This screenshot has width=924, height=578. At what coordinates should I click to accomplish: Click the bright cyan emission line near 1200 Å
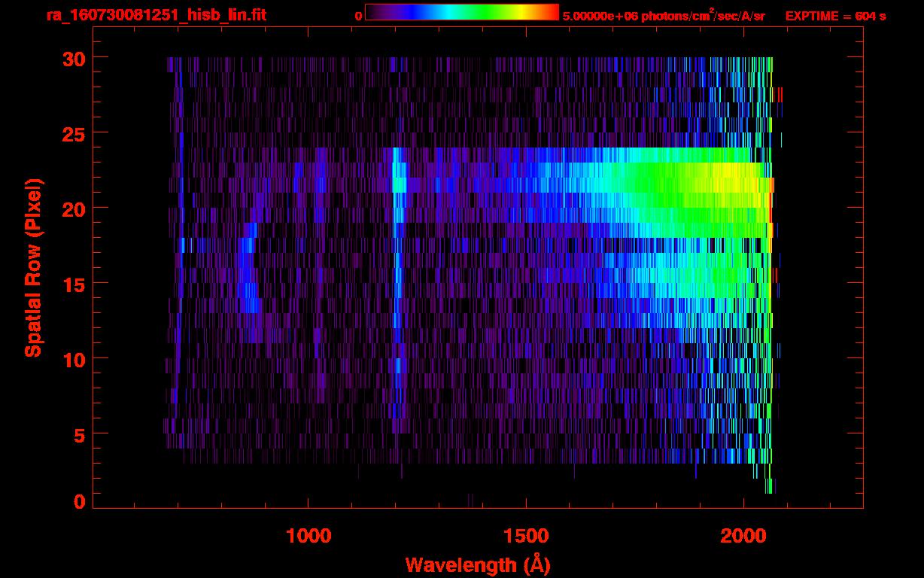398,184
